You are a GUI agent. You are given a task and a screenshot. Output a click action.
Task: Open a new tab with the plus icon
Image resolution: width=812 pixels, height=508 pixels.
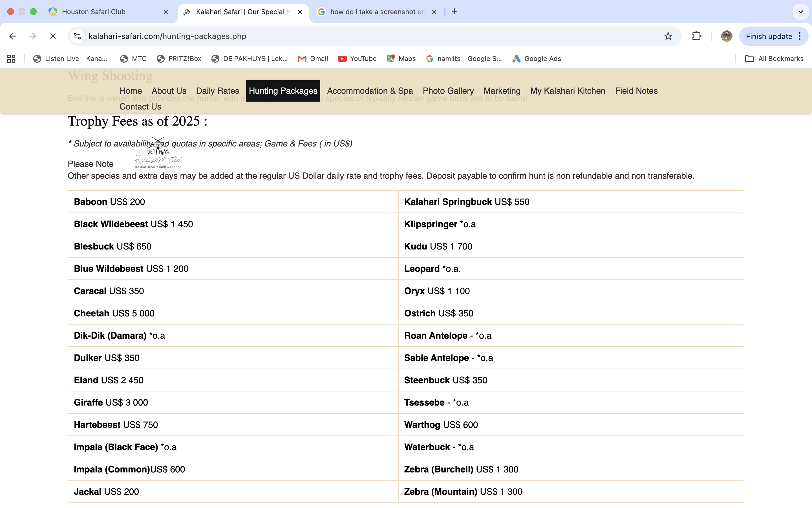tap(454, 12)
